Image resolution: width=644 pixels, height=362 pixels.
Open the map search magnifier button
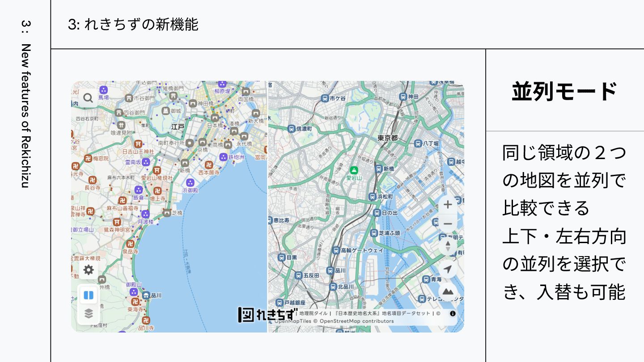pyautogui.click(x=88, y=98)
